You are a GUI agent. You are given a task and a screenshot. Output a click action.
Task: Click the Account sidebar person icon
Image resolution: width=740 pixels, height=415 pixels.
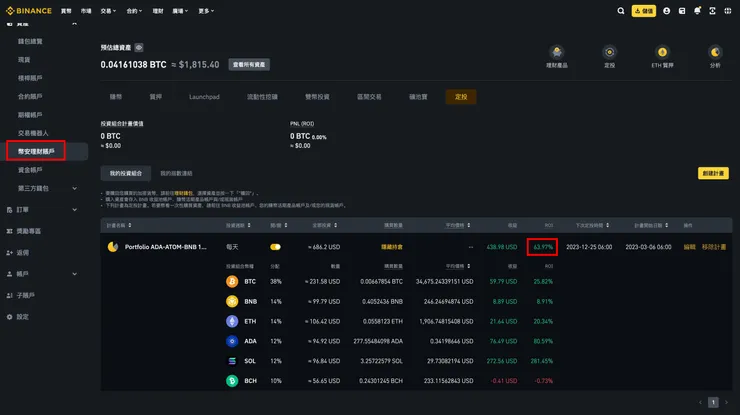coord(9,274)
